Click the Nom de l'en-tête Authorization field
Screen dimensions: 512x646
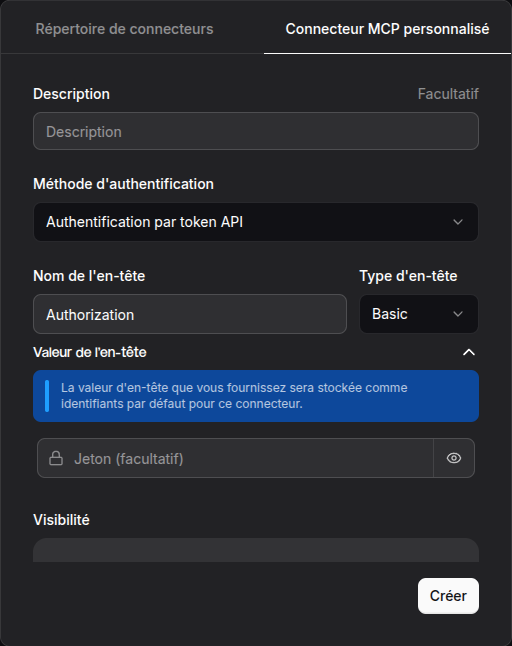click(x=190, y=314)
